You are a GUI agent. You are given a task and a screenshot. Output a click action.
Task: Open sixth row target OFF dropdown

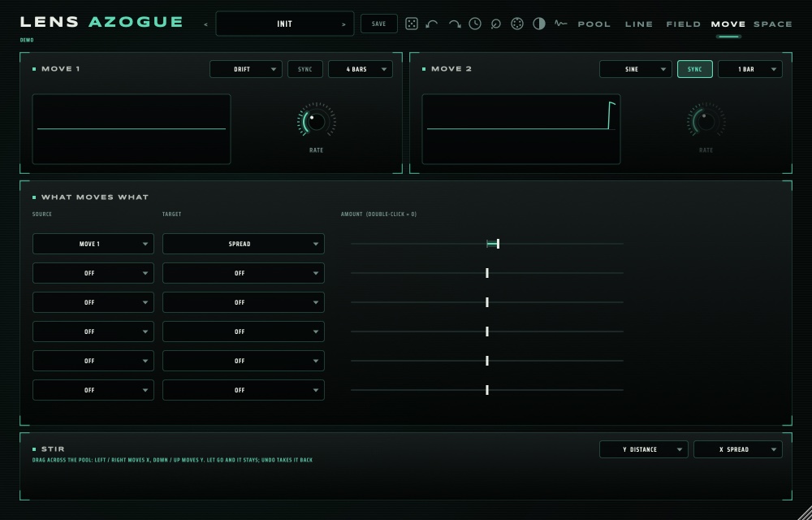244,390
